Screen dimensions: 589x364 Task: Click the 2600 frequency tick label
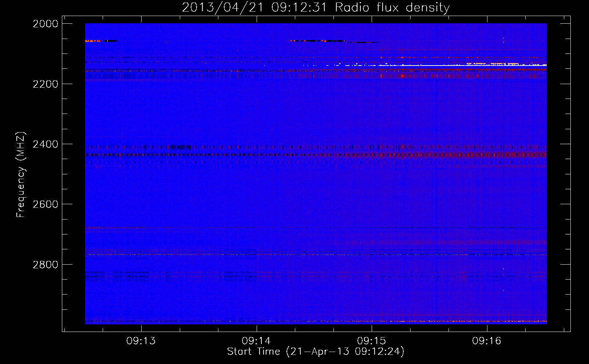[x=46, y=204]
